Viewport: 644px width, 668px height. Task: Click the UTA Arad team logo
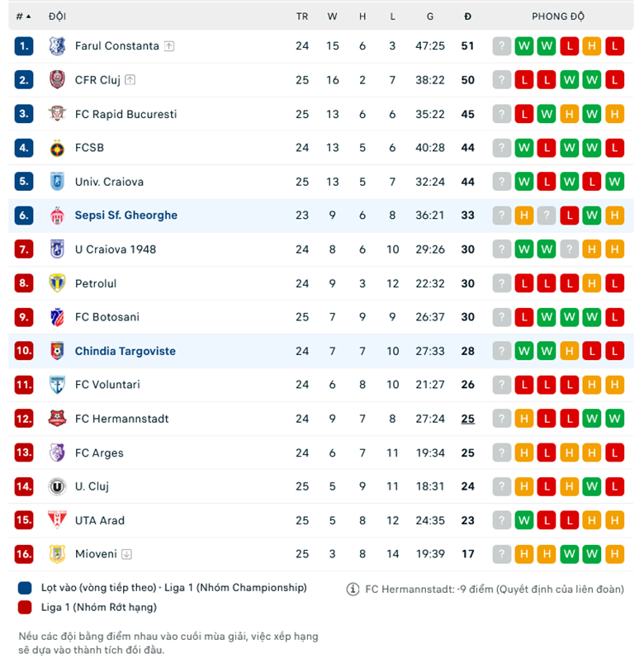[x=56, y=520]
